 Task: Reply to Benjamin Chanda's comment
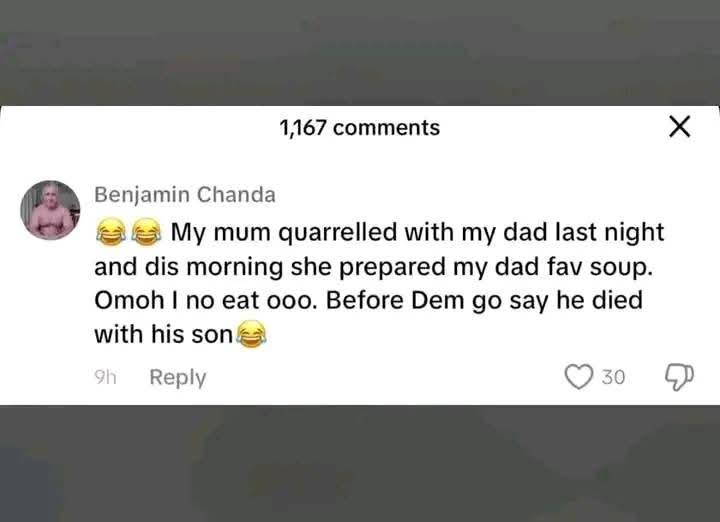[177, 377]
